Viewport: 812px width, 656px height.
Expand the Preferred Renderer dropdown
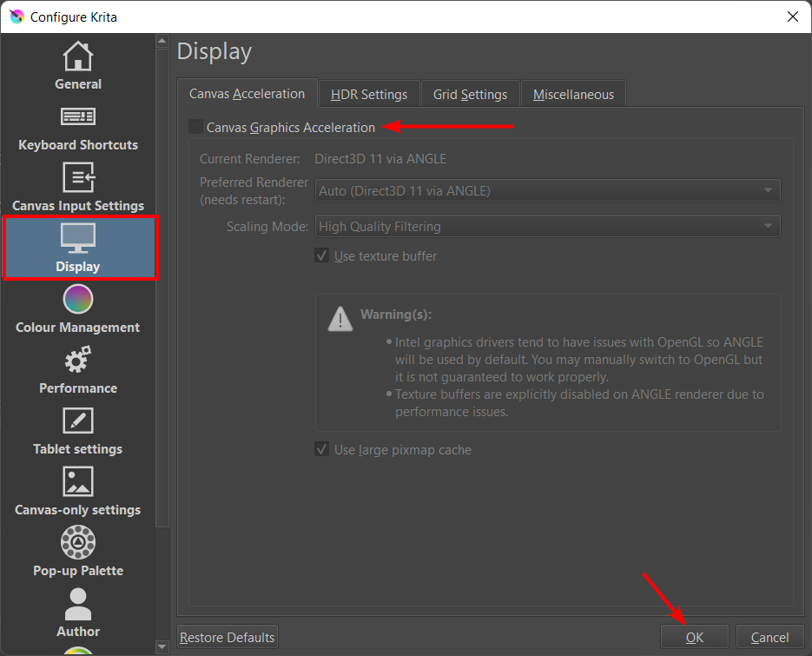pos(547,190)
